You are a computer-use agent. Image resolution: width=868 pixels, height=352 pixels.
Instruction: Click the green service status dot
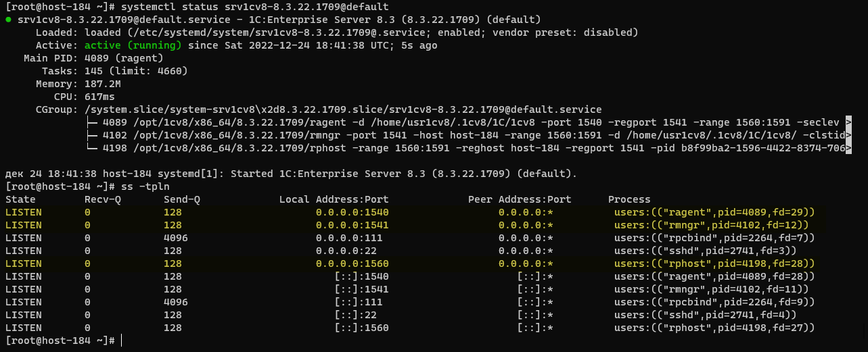pyautogui.click(x=8, y=20)
